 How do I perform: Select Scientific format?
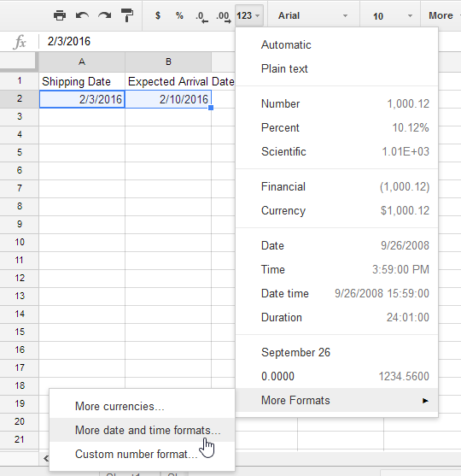pos(336,152)
